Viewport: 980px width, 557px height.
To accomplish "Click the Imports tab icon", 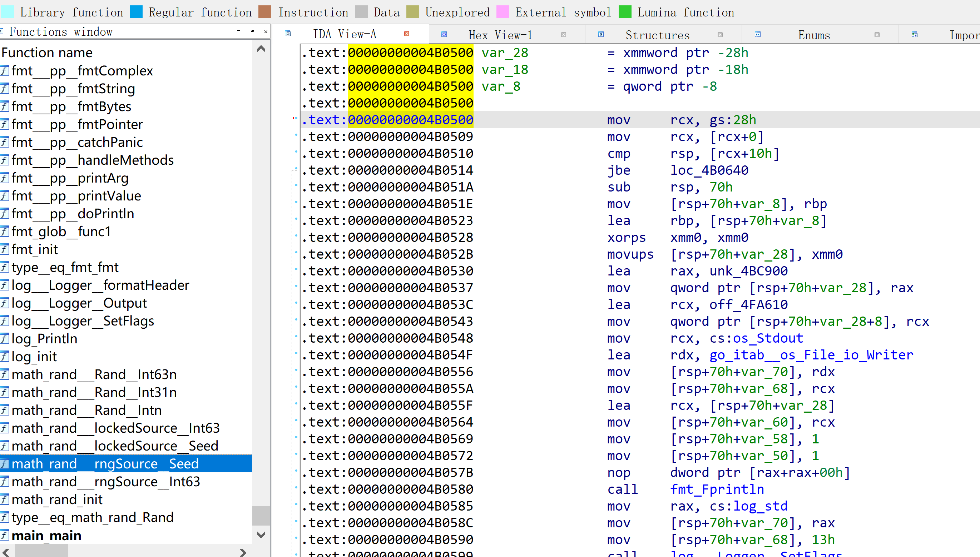I will click(914, 34).
